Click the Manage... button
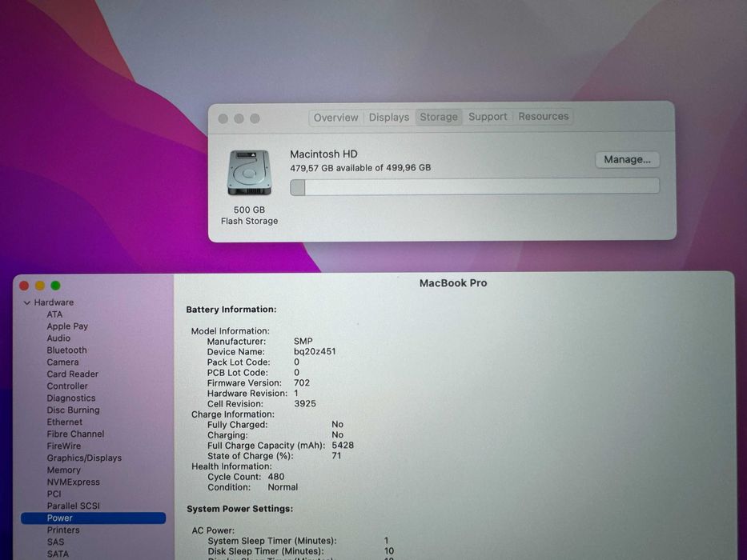 pyautogui.click(x=627, y=159)
